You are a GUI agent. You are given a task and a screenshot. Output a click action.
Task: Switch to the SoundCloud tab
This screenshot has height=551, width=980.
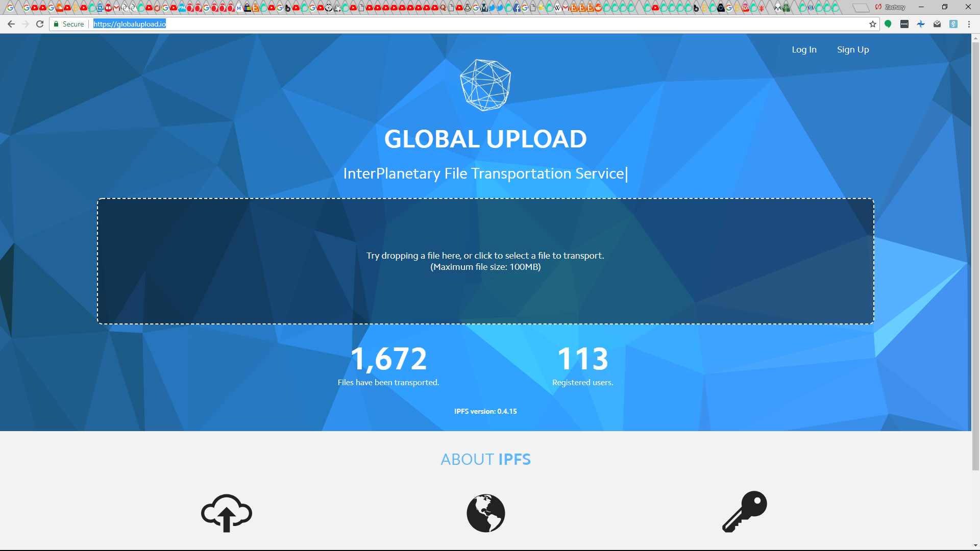pyautogui.click(x=59, y=8)
